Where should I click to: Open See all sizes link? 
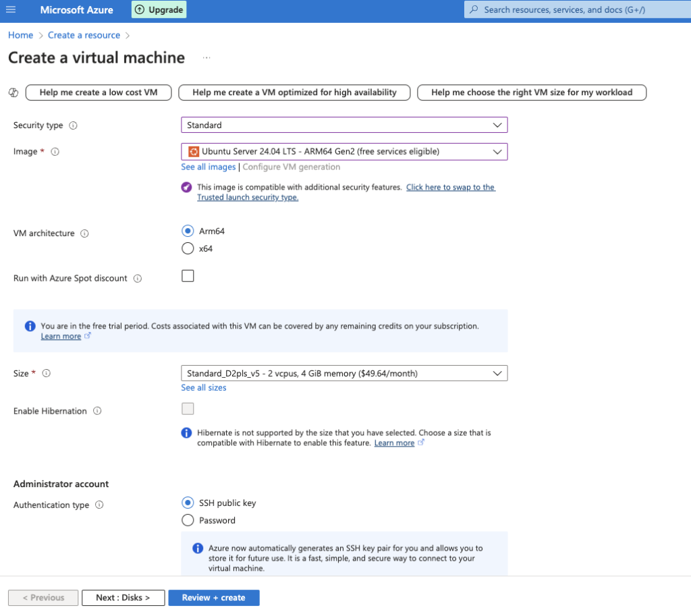204,388
